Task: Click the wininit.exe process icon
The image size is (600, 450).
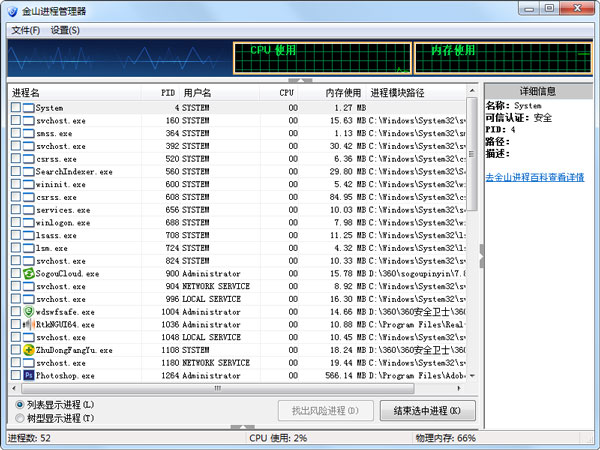Action: point(28,184)
